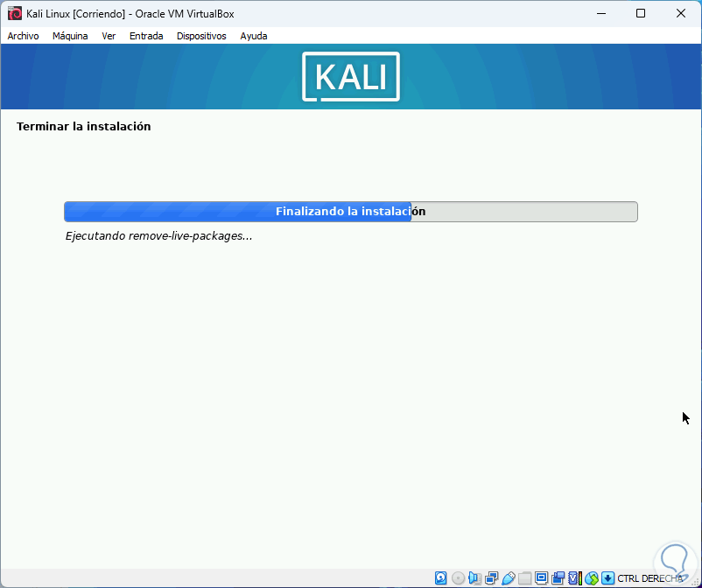The height and width of the screenshot is (588, 702).
Task: Click the recording status icon
Action: point(558,577)
